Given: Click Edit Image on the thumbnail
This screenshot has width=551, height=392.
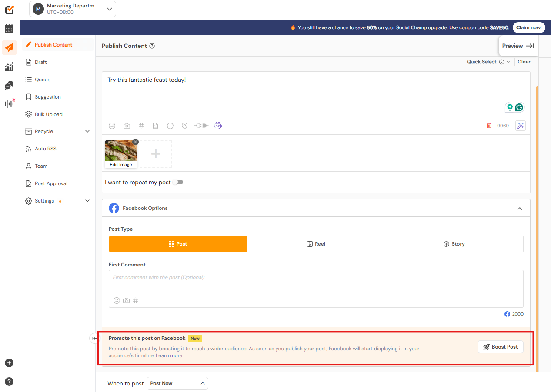Looking at the screenshot, I should (x=121, y=165).
